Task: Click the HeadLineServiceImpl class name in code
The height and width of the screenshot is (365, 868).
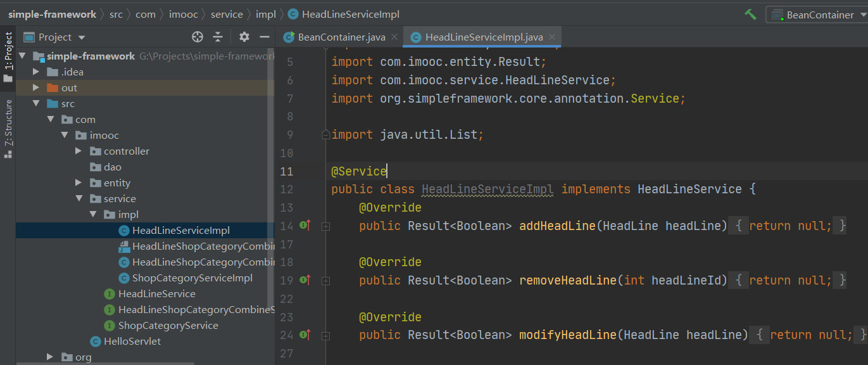Action: click(x=487, y=189)
